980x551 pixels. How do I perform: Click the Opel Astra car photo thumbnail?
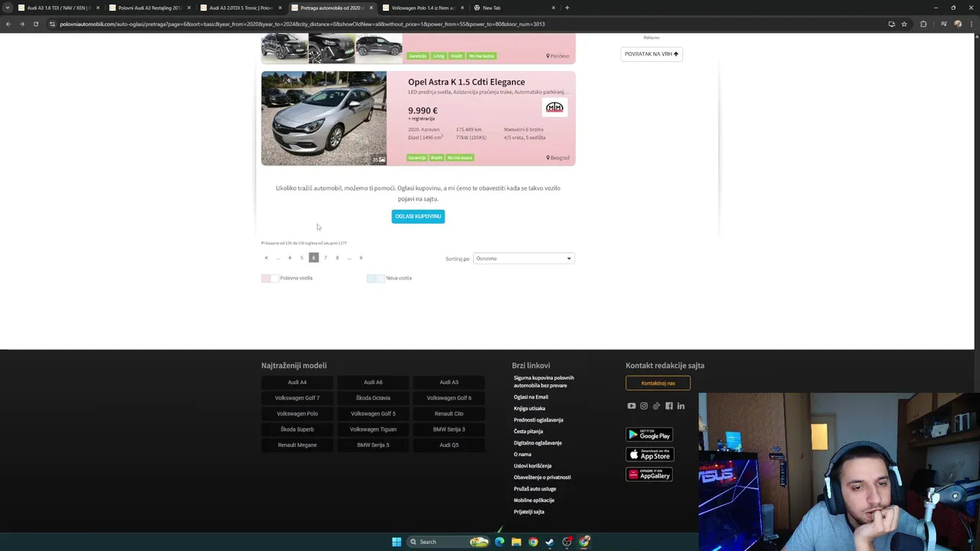pos(324,119)
